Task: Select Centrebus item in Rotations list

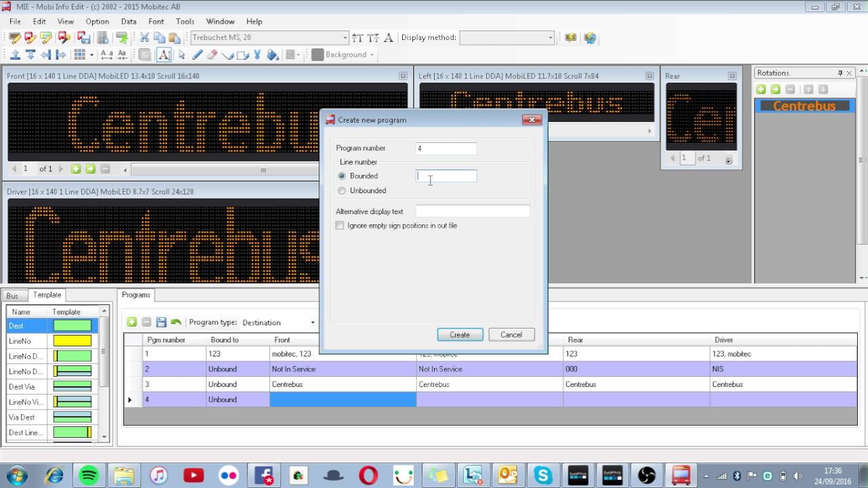Action: [804, 106]
